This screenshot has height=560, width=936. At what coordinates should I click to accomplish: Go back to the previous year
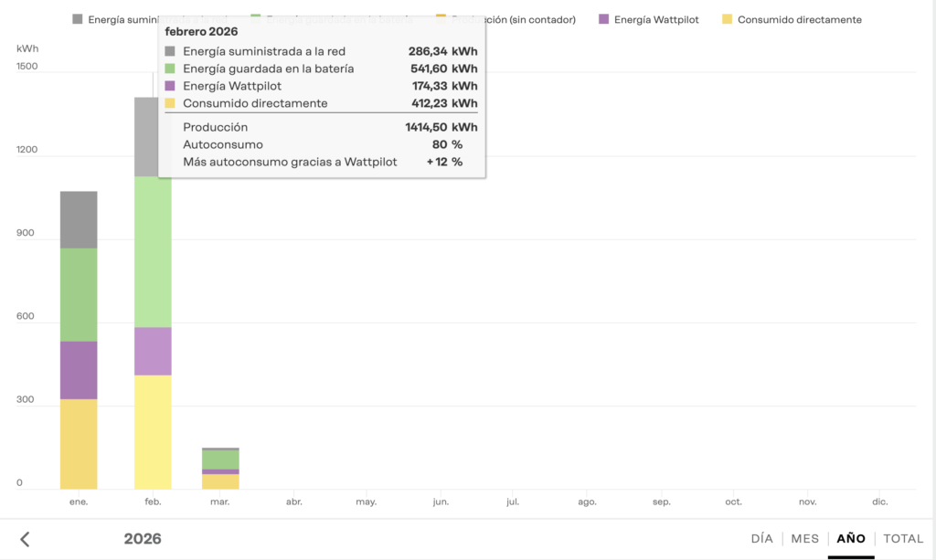pyautogui.click(x=25, y=539)
